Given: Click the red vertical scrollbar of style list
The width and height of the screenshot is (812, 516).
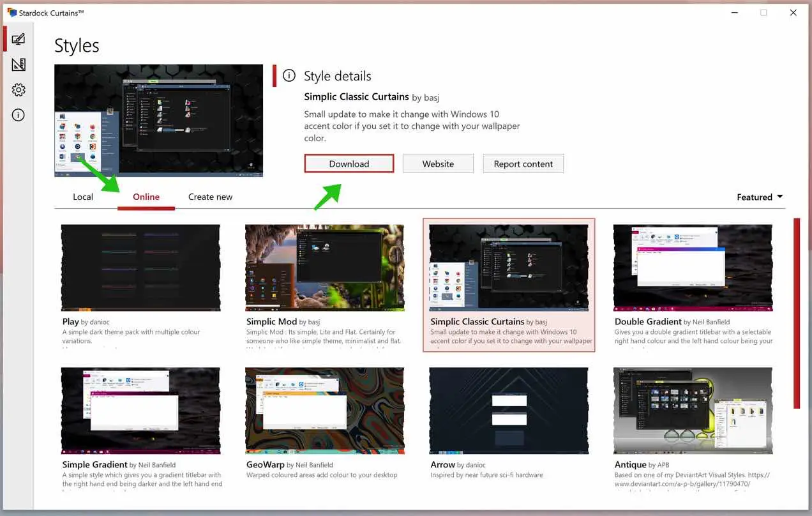Looking at the screenshot, I should pos(797,313).
